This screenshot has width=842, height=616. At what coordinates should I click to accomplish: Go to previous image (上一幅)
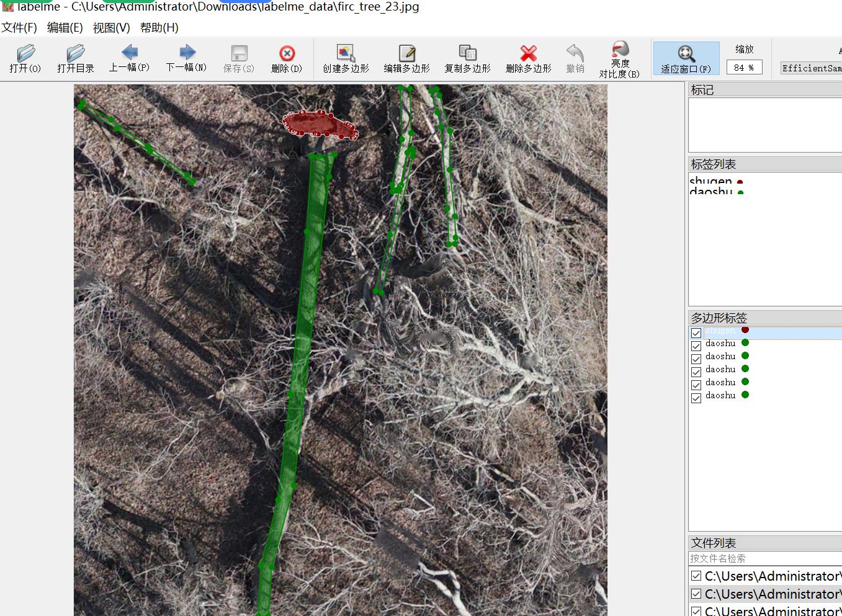click(x=129, y=58)
